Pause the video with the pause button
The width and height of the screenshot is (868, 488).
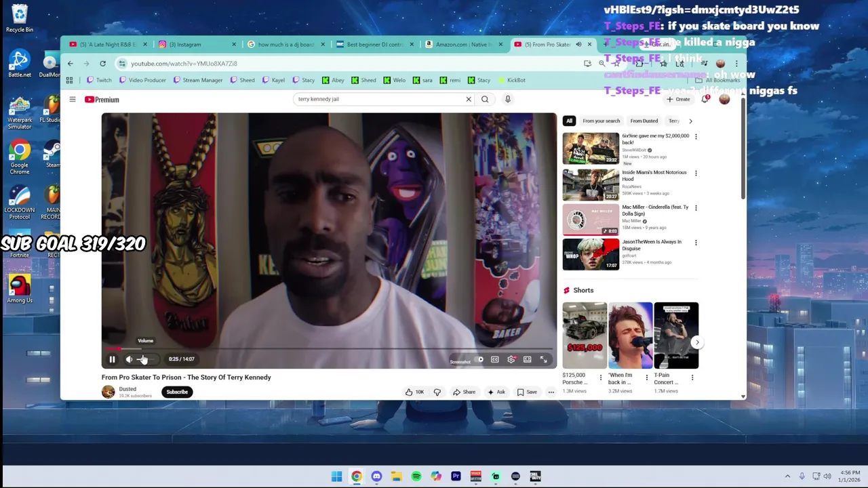pyautogui.click(x=112, y=359)
